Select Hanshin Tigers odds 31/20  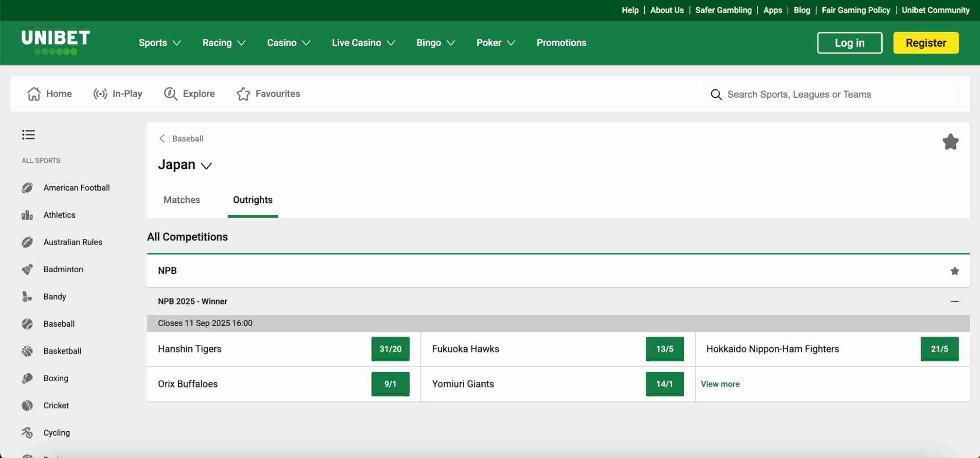[x=390, y=349]
